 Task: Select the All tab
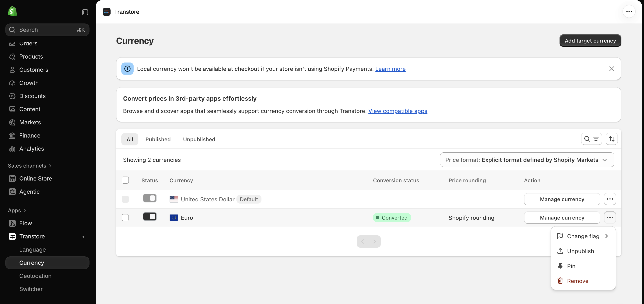130,139
